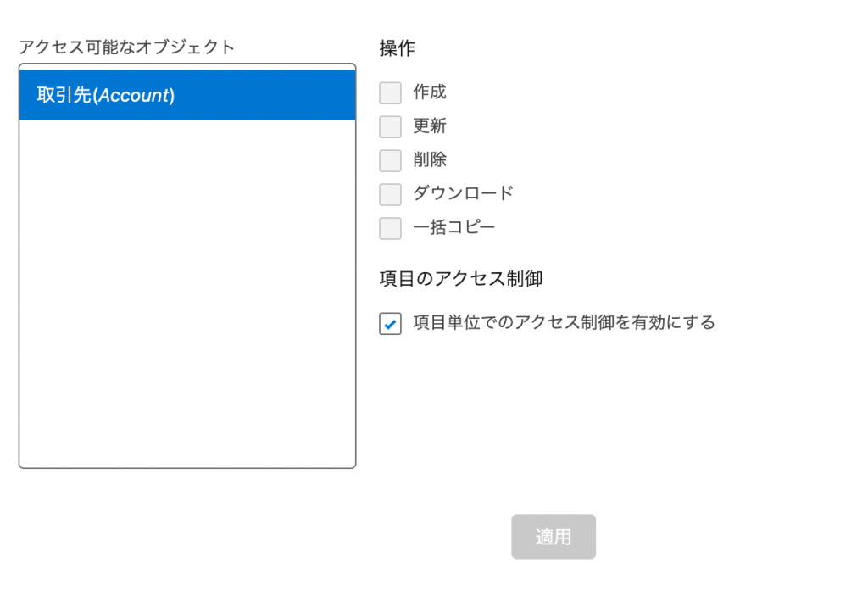Enable the 作成 checkbox
868x591 pixels.
click(x=390, y=93)
